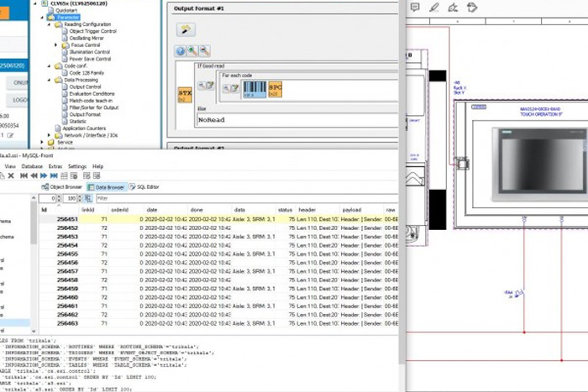This screenshot has width=588, height=392.
Task: Click the Filter input field
Action: pos(246,198)
